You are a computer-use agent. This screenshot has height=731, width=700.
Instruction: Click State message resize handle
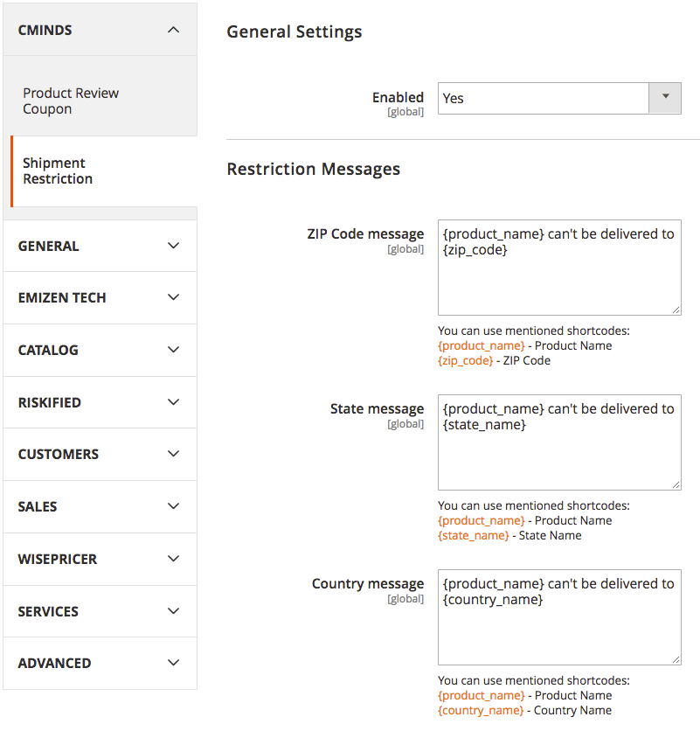click(676, 484)
